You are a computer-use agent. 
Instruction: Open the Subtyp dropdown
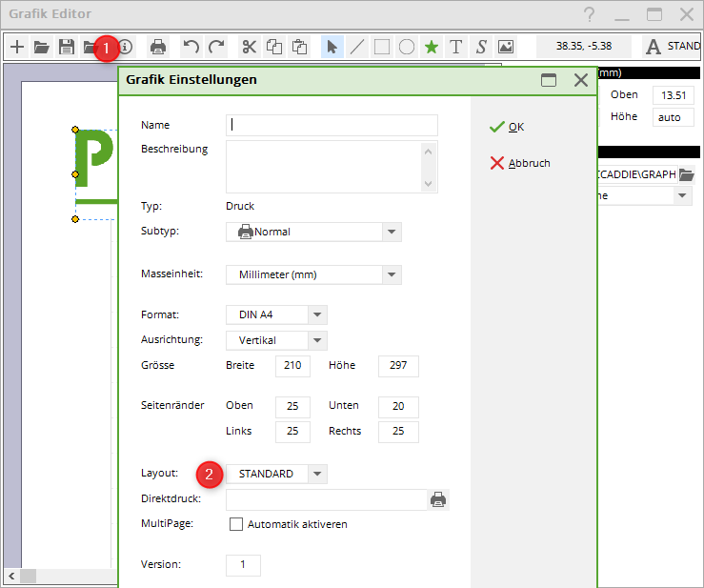coord(391,232)
